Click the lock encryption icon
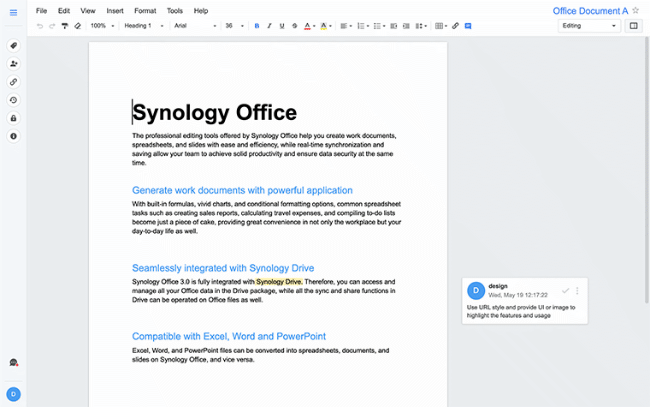This screenshot has width=650, height=407. pyautogui.click(x=13, y=118)
